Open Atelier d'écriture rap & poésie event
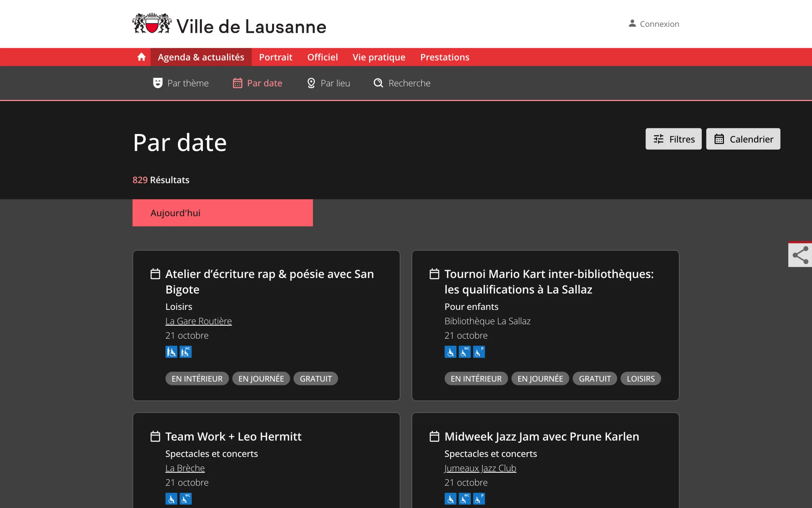The width and height of the screenshot is (812, 508). coord(270,281)
